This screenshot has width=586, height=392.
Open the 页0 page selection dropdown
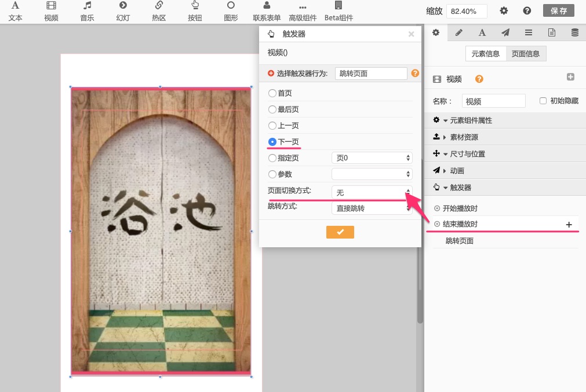click(x=372, y=158)
